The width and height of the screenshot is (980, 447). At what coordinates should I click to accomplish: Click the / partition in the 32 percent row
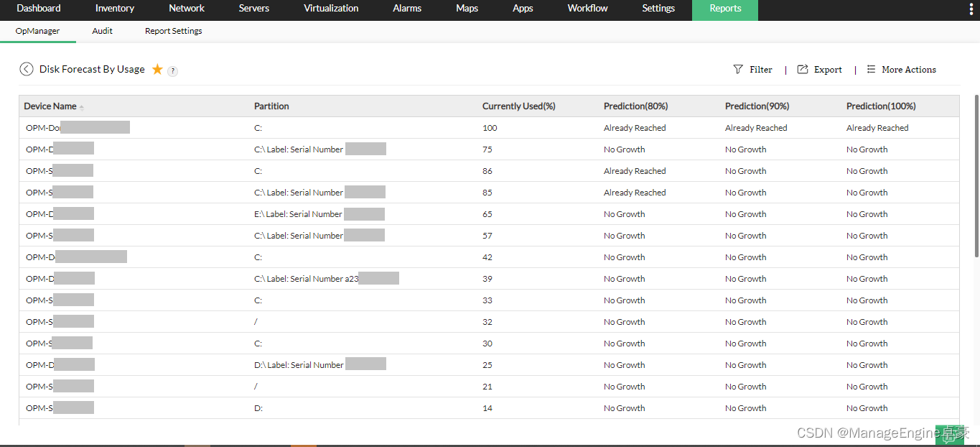click(256, 322)
